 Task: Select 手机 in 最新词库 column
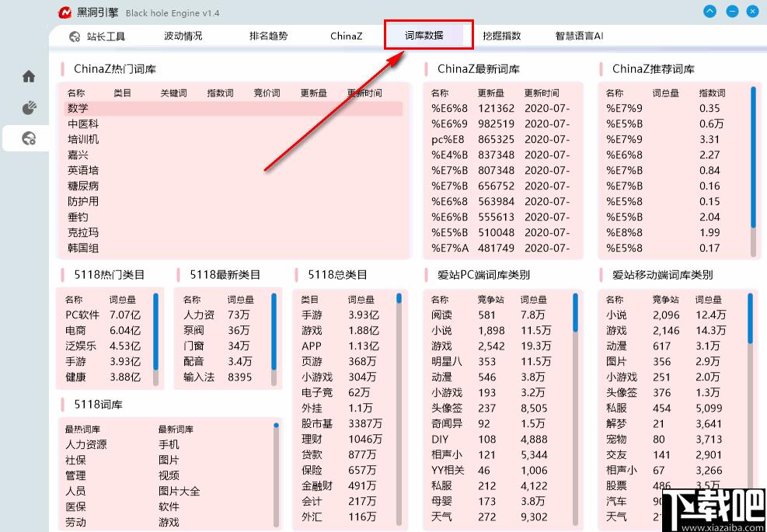169,445
